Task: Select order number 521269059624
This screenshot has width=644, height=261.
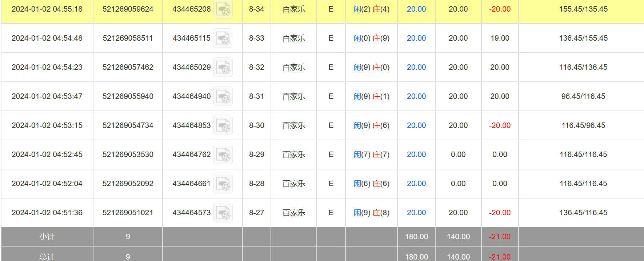Action: [128, 9]
